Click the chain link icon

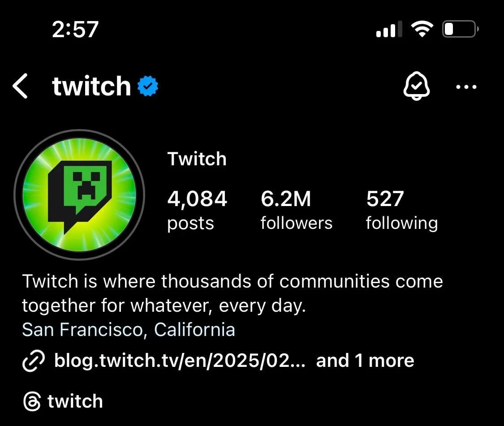(x=34, y=361)
